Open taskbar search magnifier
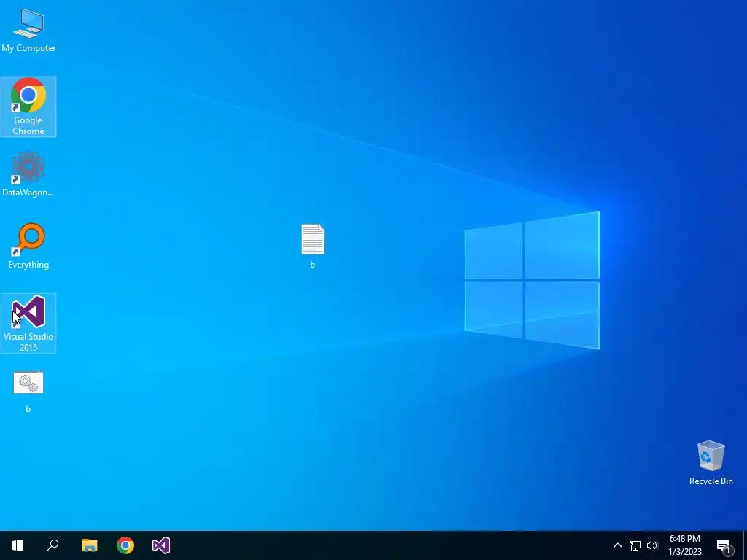This screenshot has height=560, width=747. coord(53,545)
